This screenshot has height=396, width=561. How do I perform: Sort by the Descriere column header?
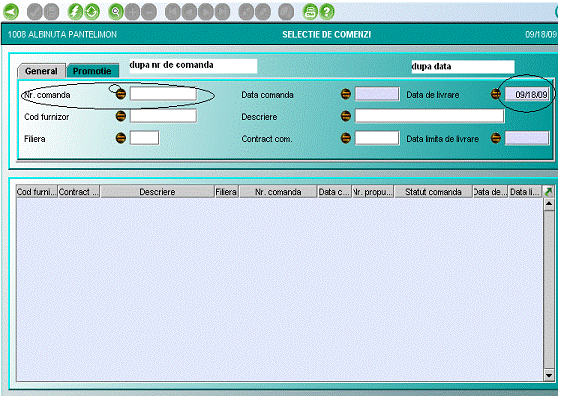point(157,192)
